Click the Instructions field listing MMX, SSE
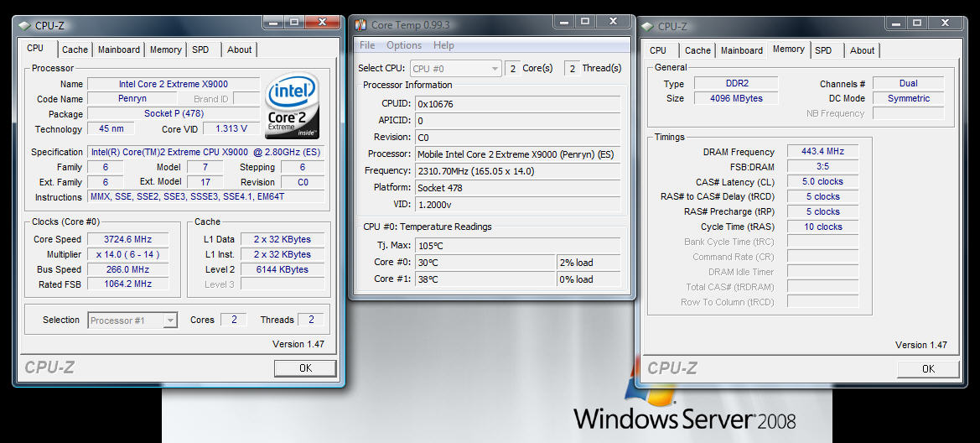980x443 pixels. coord(205,196)
